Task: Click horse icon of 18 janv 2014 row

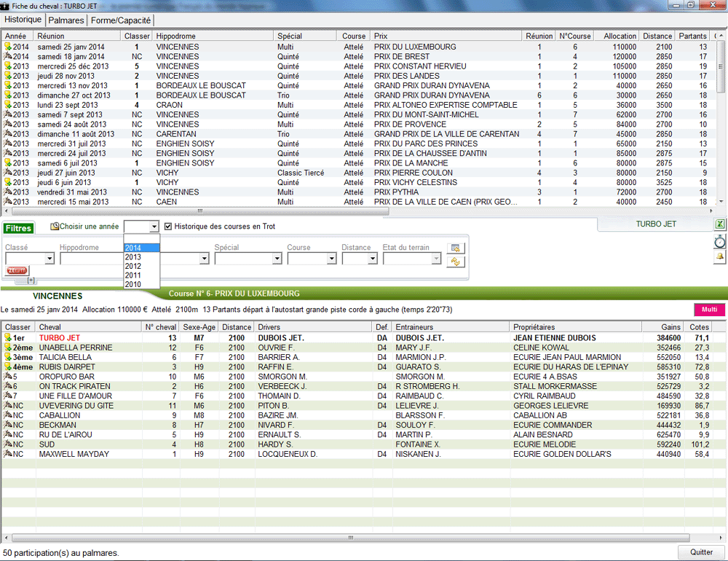Action: [x=7, y=56]
